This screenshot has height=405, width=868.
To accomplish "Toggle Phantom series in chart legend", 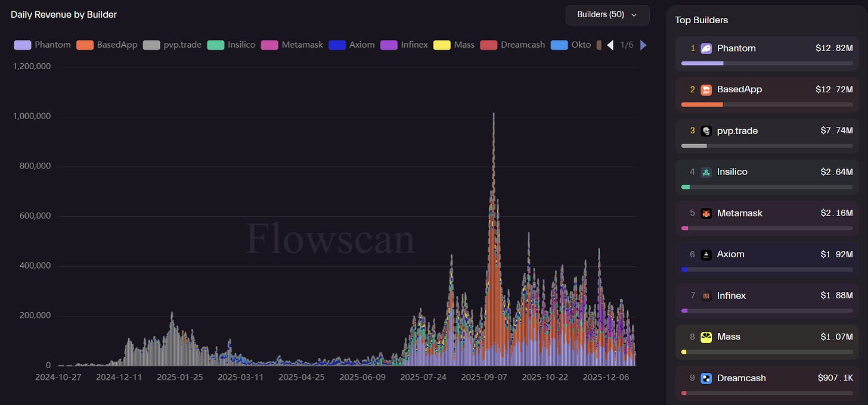I will pyautogui.click(x=42, y=45).
